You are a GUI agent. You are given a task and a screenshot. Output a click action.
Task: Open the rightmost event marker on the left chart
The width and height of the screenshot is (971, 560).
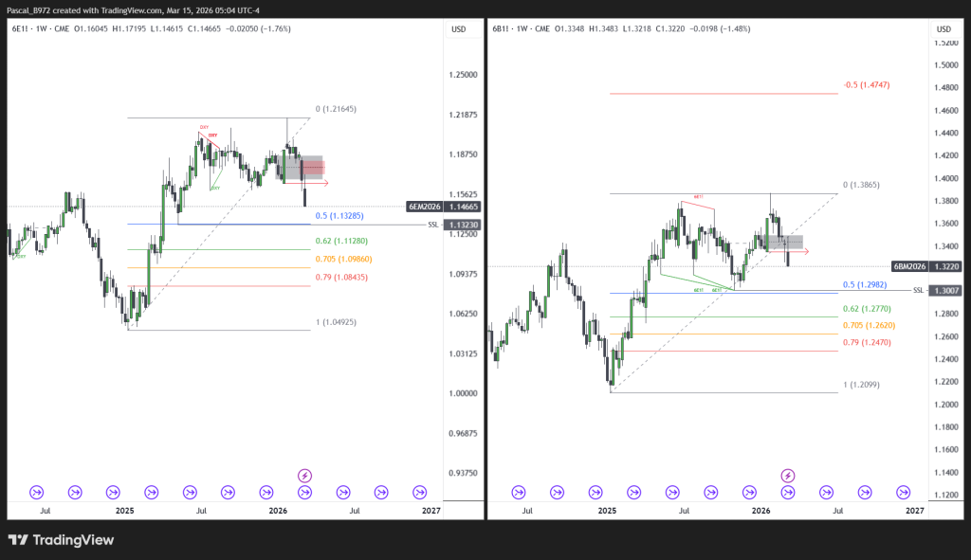[x=419, y=492]
